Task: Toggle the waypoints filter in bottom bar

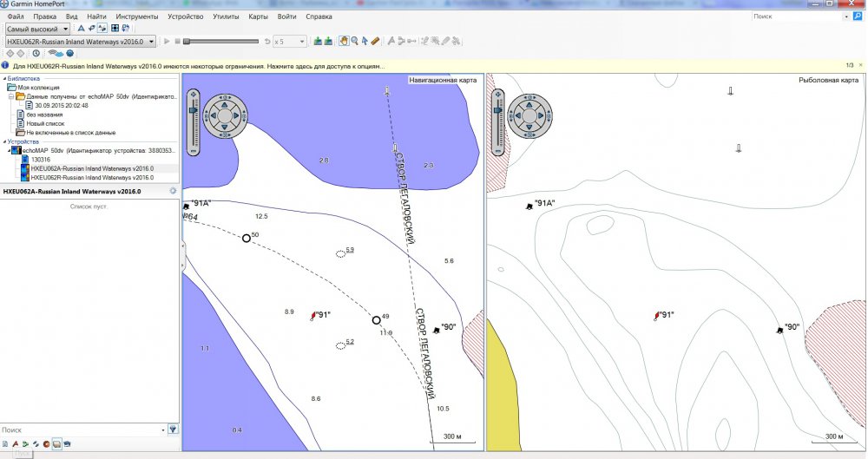Action: pyautogui.click(x=15, y=444)
